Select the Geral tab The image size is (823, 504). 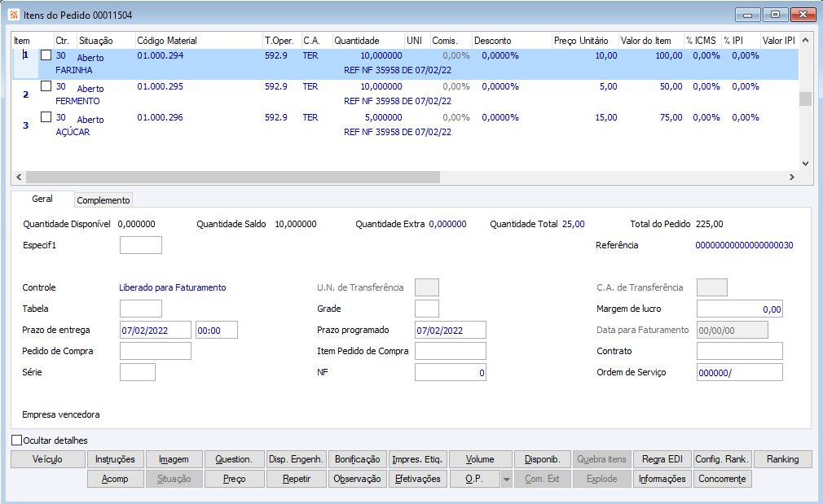pos(42,199)
